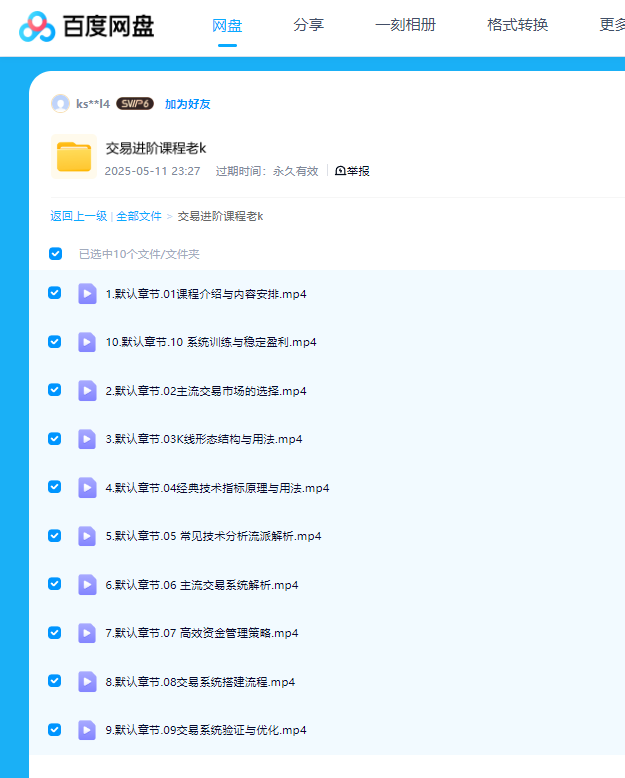
Task: Open the 格式转换 tab
Action: coord(517,26)
